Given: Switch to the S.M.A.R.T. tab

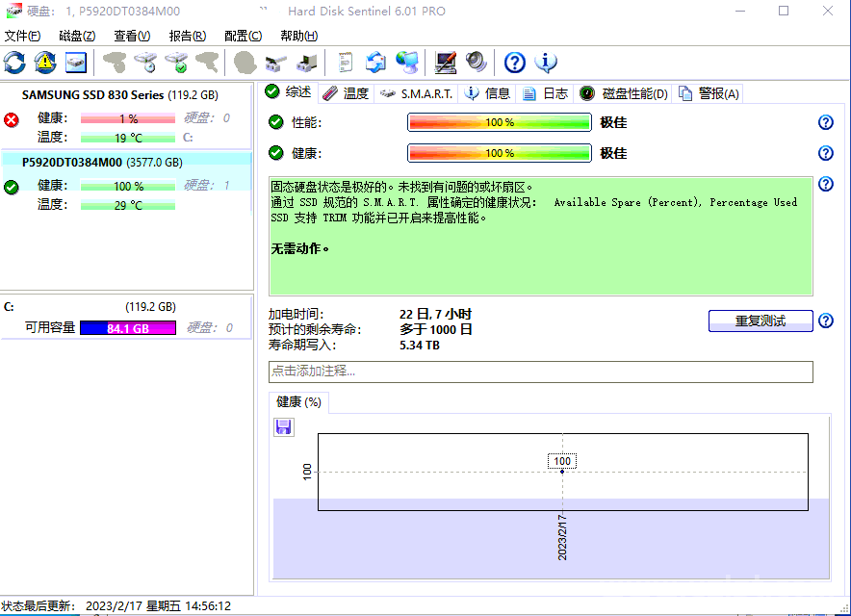Looking at the screenshot, I should (x=416, y=94).
